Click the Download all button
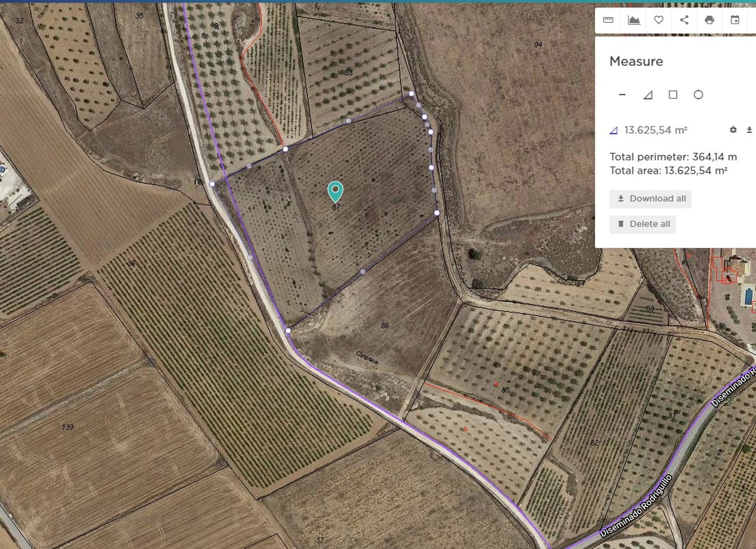Viewport: 756px width, 549px height. click(x=649, y=199)
